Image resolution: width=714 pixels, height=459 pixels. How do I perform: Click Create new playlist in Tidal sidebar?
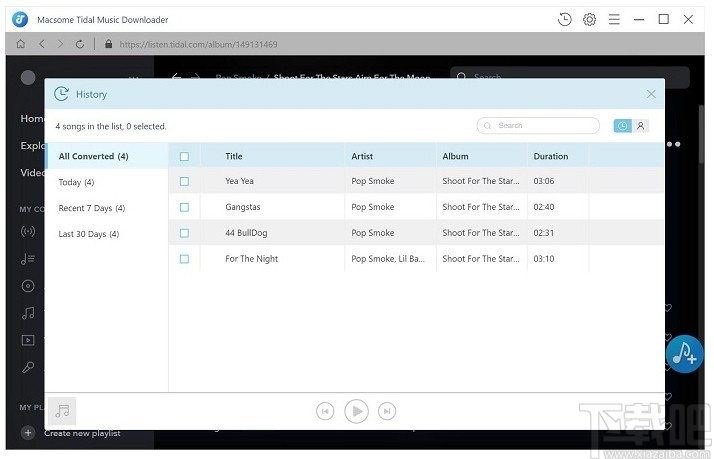pyautogui.click(x=82, y=434)
